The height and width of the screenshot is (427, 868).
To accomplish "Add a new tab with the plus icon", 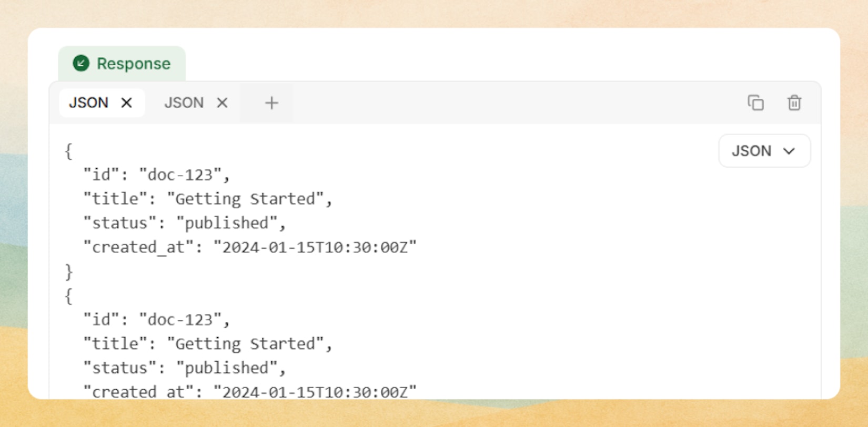I will point(271,103).
